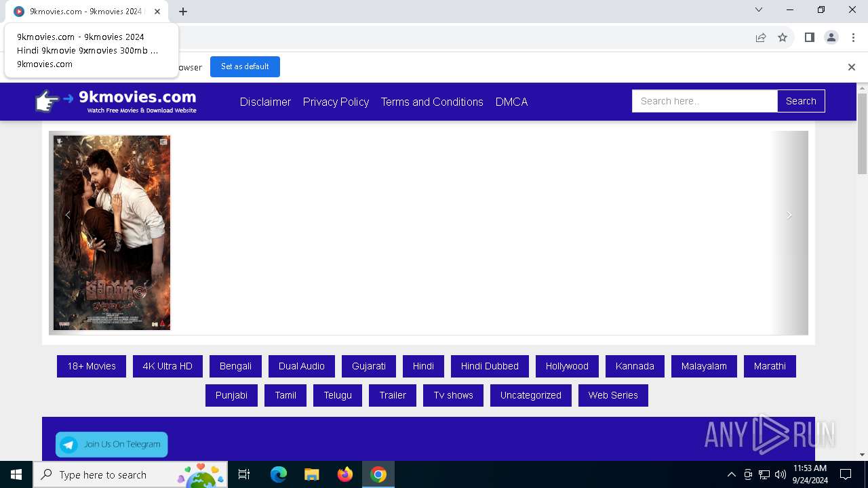The width and height of the screenshot is (868, 488).
Task: Open the Chrome profile menu
Action: pos(831,37)
